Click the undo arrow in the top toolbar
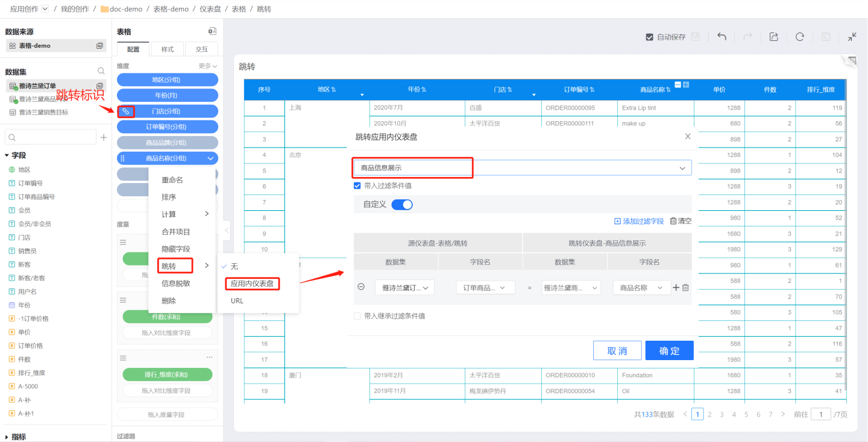This screenshot has height=442, width=868. point(722,37)
